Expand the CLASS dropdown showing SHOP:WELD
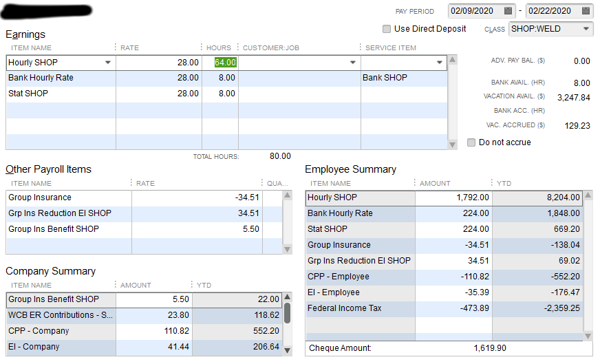 point(586,29)
